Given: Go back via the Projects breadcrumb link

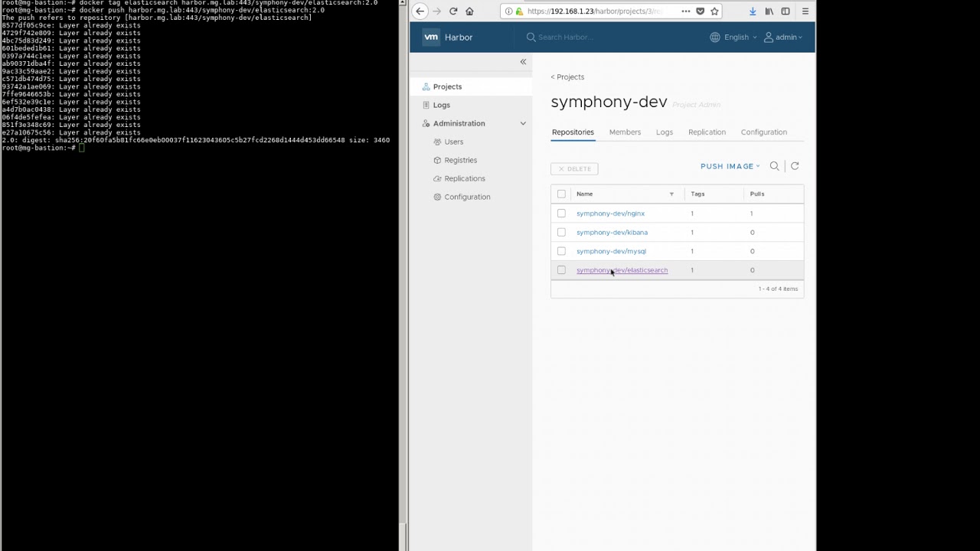Looking at the screenshot, I should coord(567,77).
